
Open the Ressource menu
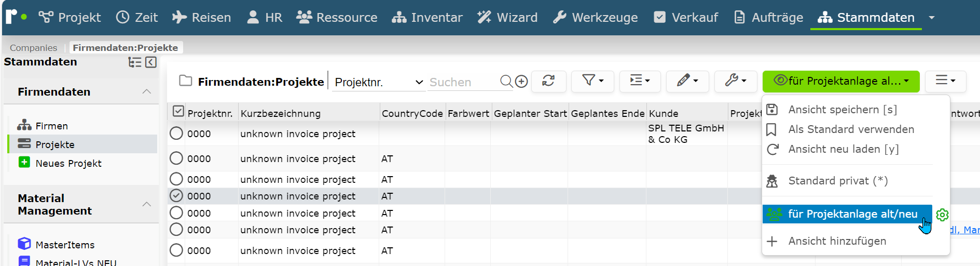tap(337, 17)
